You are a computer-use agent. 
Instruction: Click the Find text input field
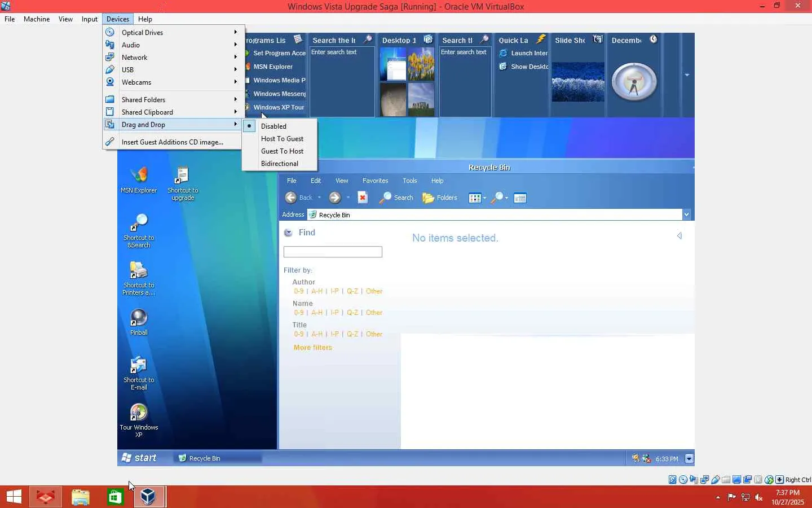point(333,252)
